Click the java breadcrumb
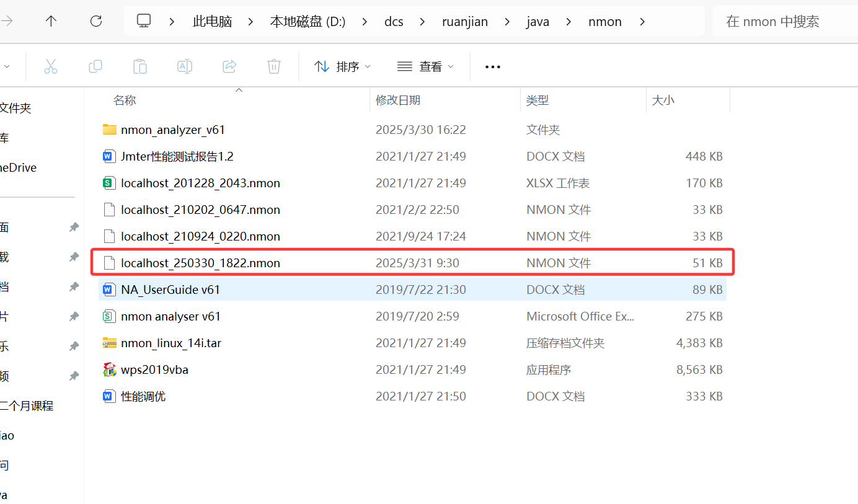 pos(538,22)
